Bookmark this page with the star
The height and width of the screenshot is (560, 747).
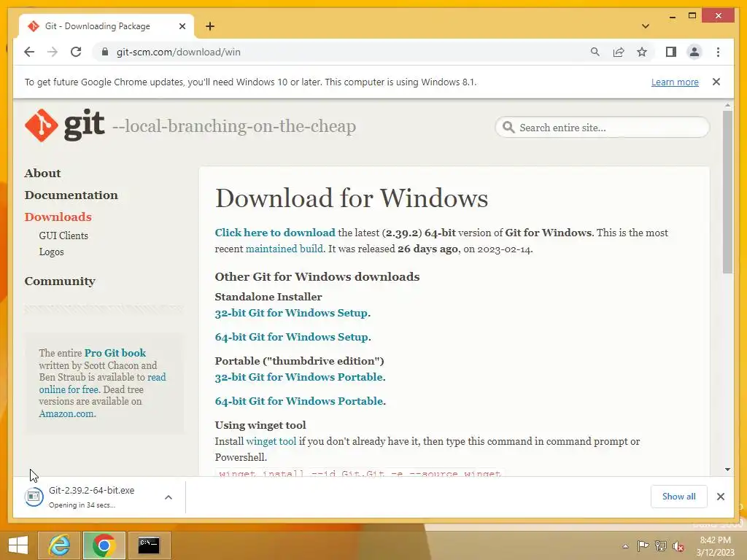642,52
